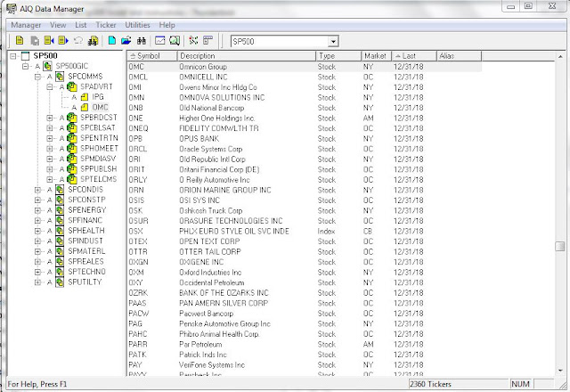Collapse the SPADVRT tree node
Viewport: 570px width, 392px height.
point(50,86)
